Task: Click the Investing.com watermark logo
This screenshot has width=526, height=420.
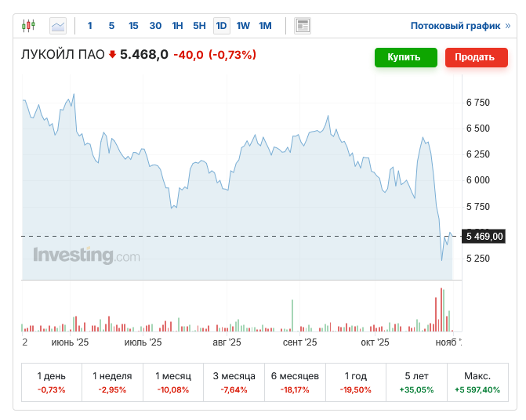Action: (86, 255)
